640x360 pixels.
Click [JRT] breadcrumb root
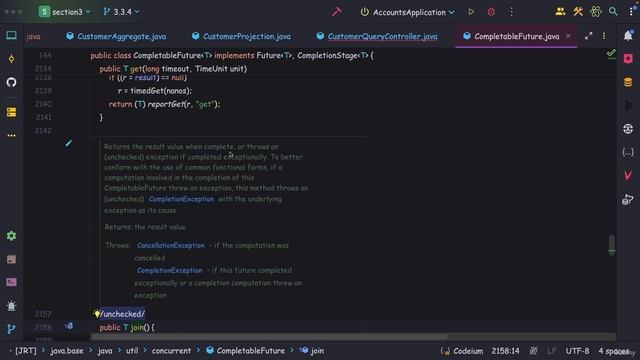tap(26, 351)
